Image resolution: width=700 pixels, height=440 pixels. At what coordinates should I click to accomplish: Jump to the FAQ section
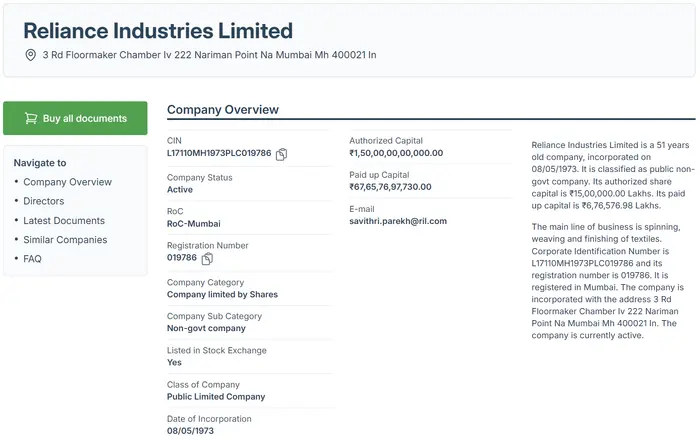[x=32, y=259]
